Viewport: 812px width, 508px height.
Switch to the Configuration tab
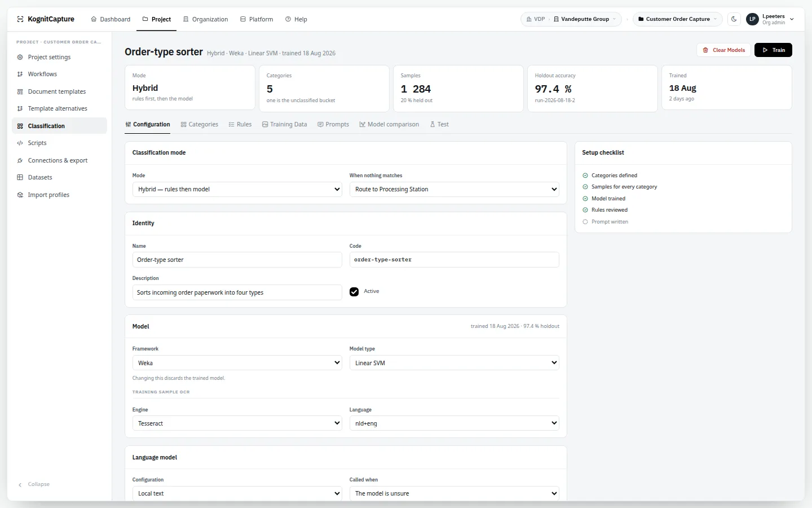[x=148, y=124]
